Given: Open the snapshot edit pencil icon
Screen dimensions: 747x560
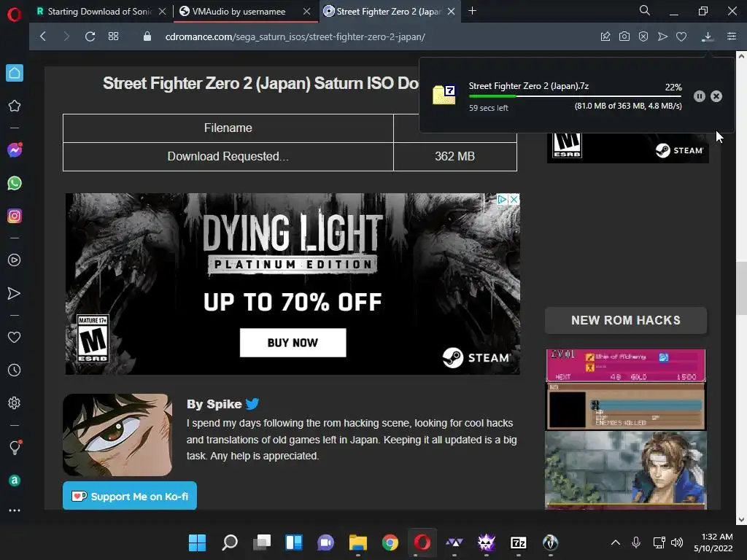Looking at the screenshot, I should point(605,36).
